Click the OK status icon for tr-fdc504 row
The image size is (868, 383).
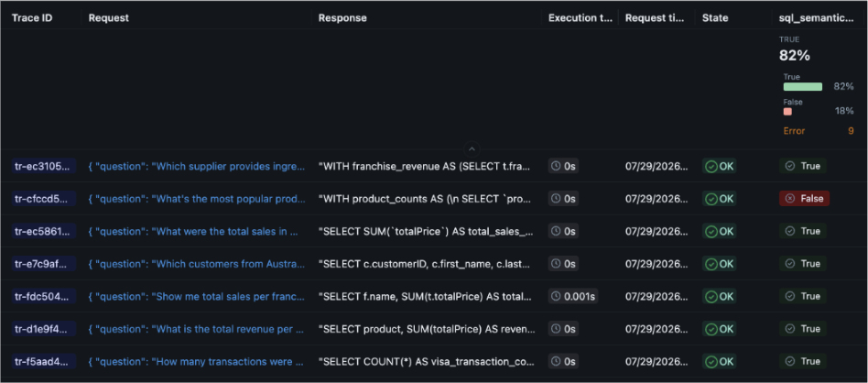(711, 297)
